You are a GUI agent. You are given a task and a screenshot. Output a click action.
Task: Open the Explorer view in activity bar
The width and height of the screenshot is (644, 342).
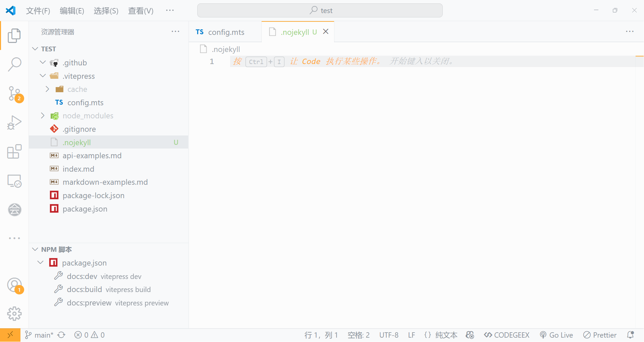click(x=14, y=35)
